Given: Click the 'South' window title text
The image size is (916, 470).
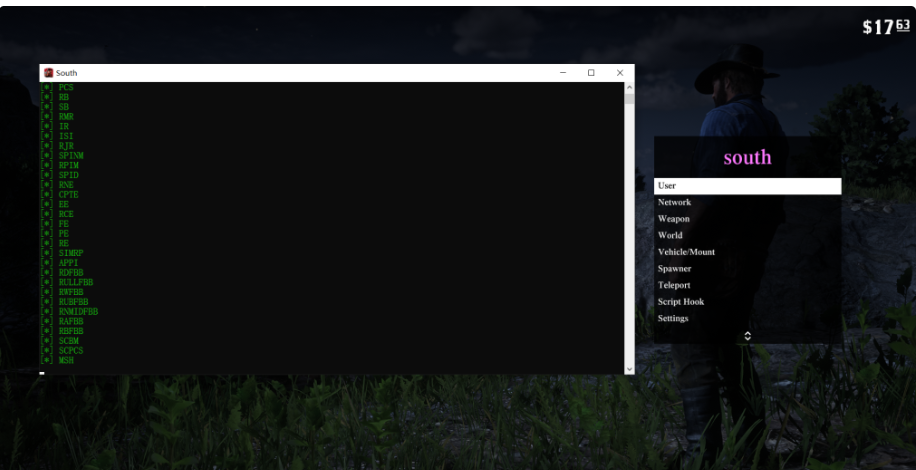Looking at the screenshot, I should [x=67, y=73].
